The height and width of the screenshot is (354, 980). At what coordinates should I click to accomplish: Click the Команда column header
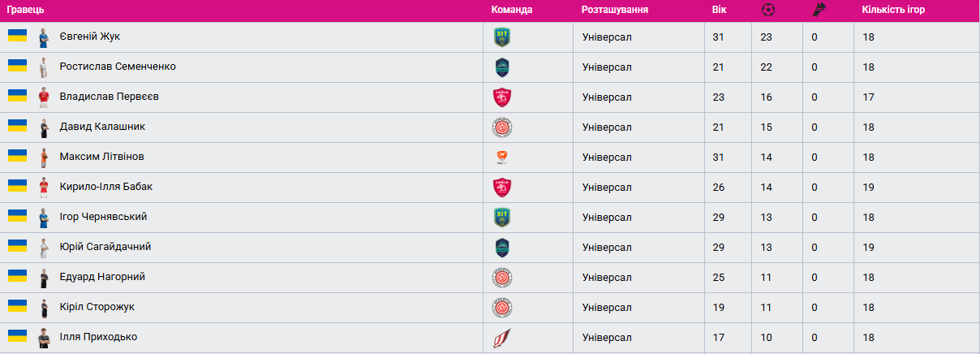(512, 10)
